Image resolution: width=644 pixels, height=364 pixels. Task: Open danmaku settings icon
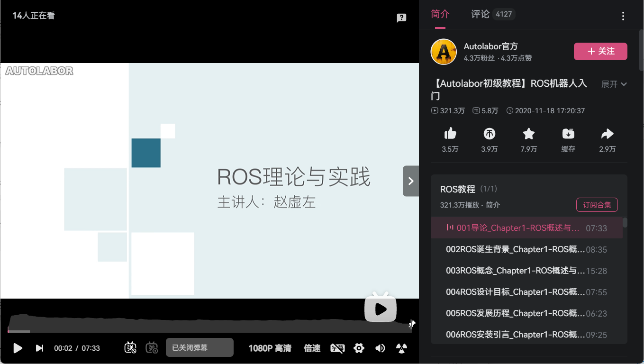coord(152,348)
